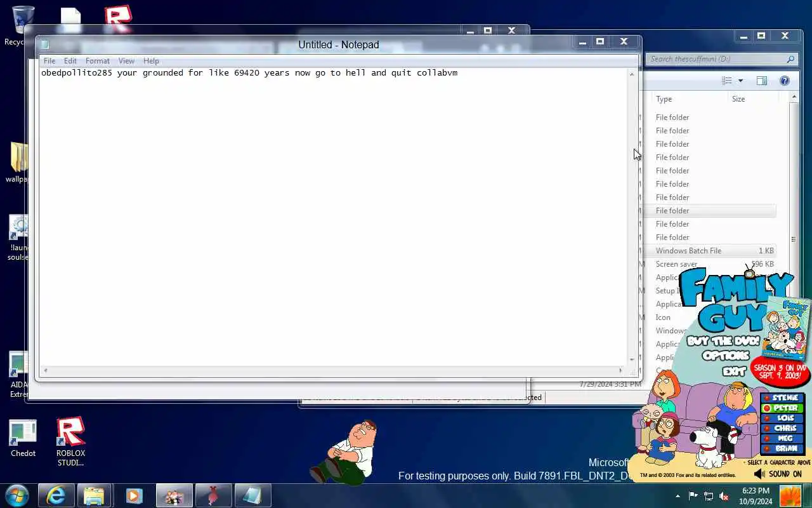The width and height of the screenshot is (812, 508).
Task: Open the View menu in Notepad
Action: pyautogui.click(x=126, y=61)
